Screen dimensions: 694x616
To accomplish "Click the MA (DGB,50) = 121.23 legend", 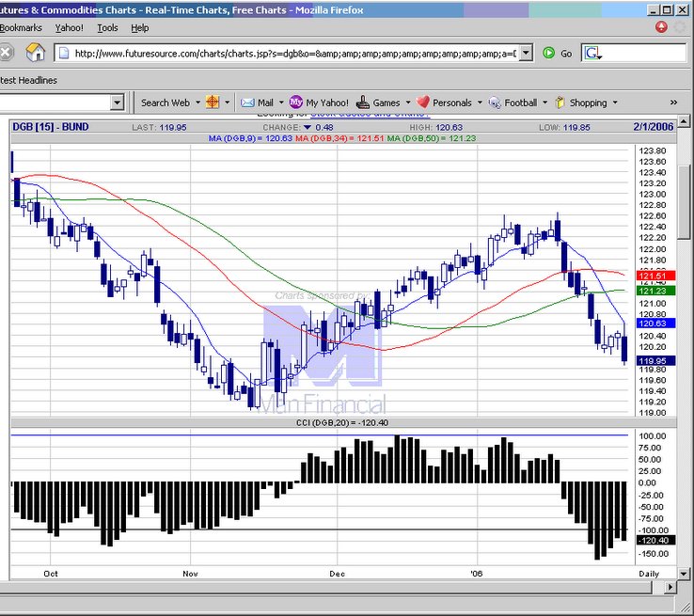I will (x=432, y=138).
